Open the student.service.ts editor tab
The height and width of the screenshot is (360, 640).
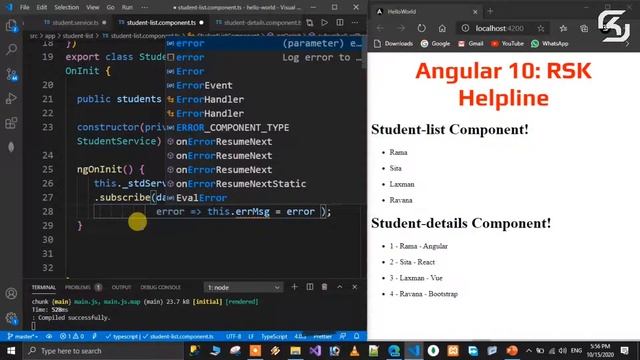point(75,22)
